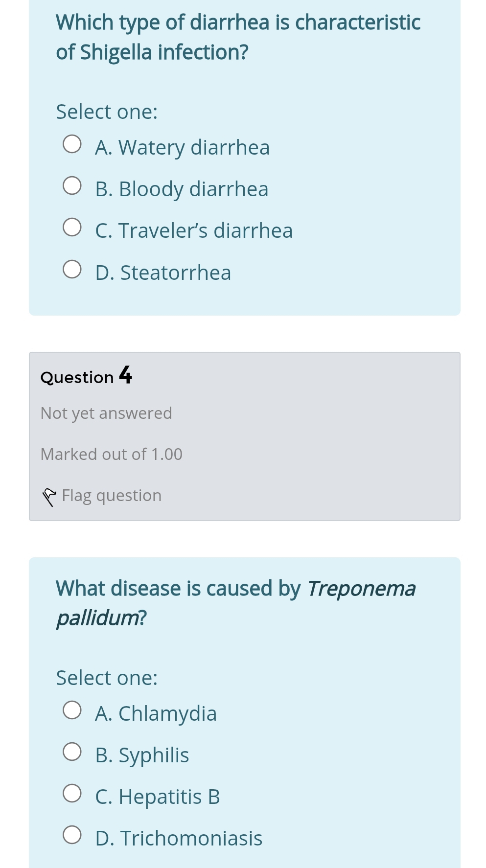Click the Question 4 heading
Image resolution: width=486 pixels, height=868 pixels.
[86, 376]
